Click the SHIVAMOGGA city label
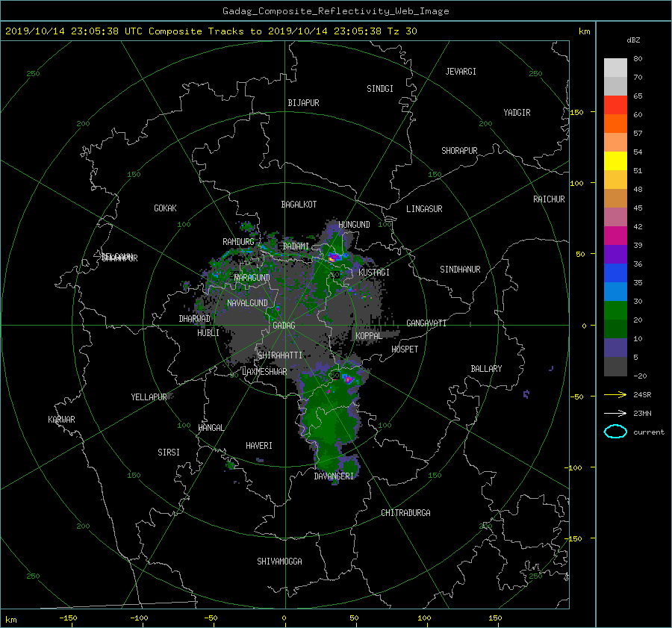The height and width of the screenshot is (628, 672). (279, 561)
